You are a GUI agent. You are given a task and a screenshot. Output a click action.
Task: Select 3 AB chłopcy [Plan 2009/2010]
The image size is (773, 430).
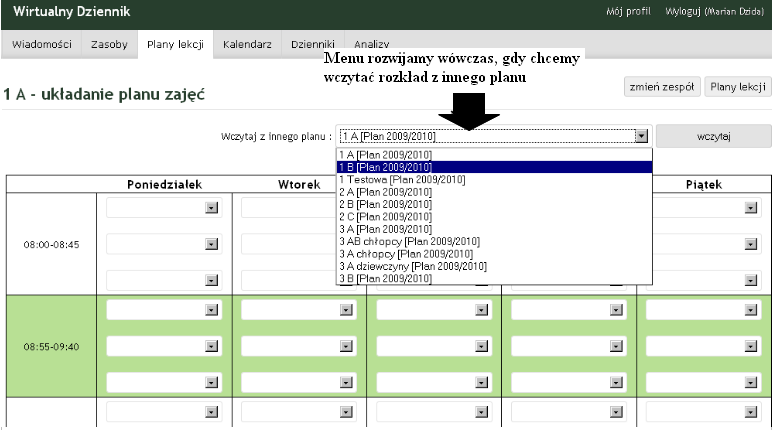click(494, 241)
